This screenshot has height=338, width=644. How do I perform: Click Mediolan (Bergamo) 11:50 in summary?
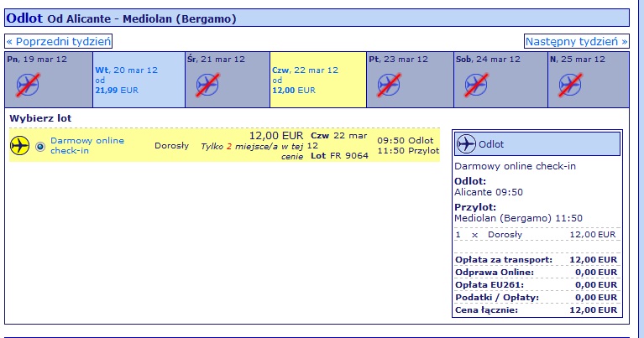(518, 218)
